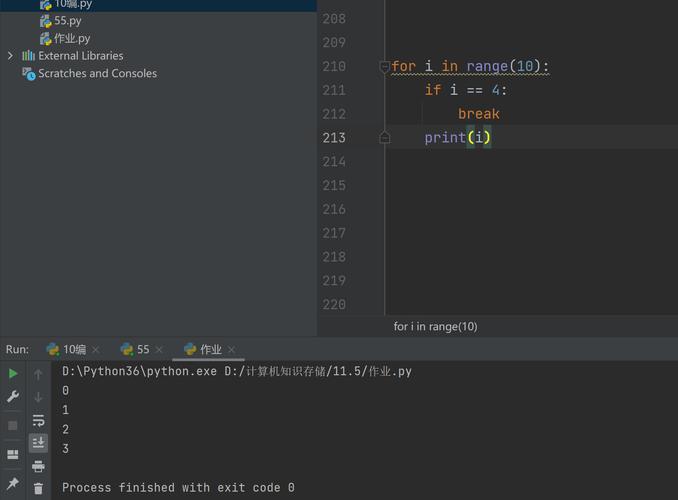678x500 pixels.
Task: Click line number 210 in gutter
Action: (x=334, y=66)
